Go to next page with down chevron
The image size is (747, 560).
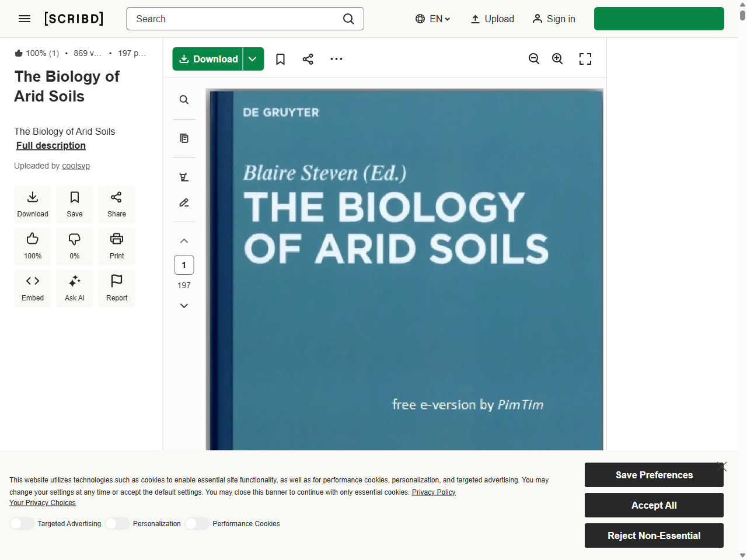coord(184,305)
